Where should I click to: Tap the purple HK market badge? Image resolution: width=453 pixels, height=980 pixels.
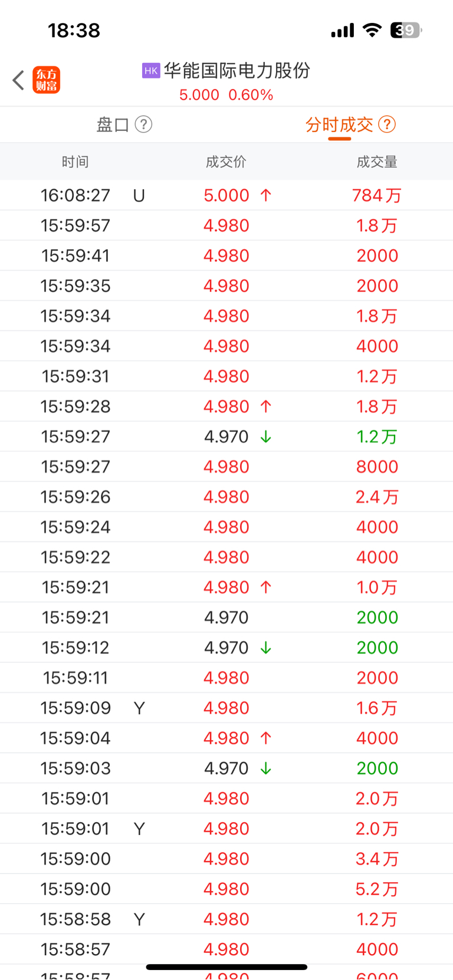pos(151,71)
